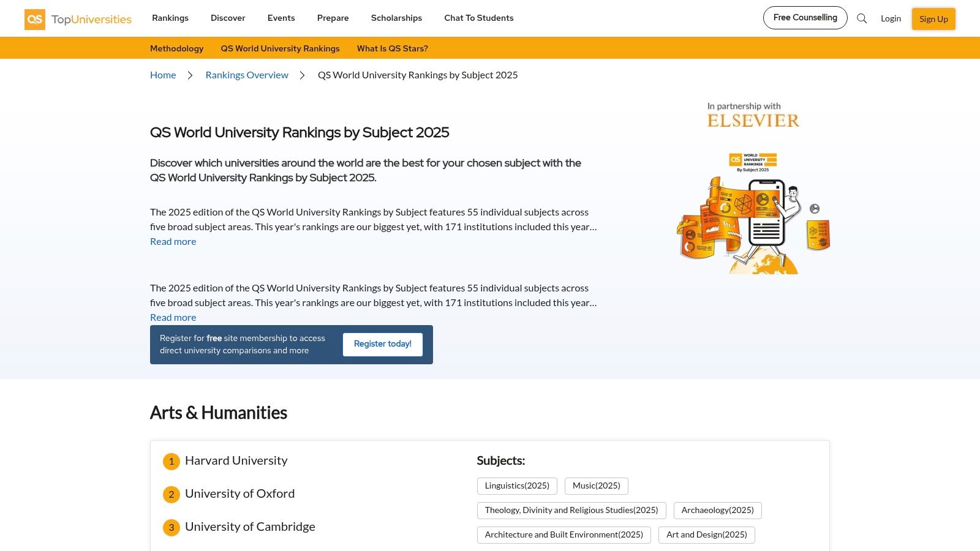Image resolution: width=980 pixels, height=551 pixels.
Task: Click the rank number 3 badge beside Cambridge
Action: 171,527
